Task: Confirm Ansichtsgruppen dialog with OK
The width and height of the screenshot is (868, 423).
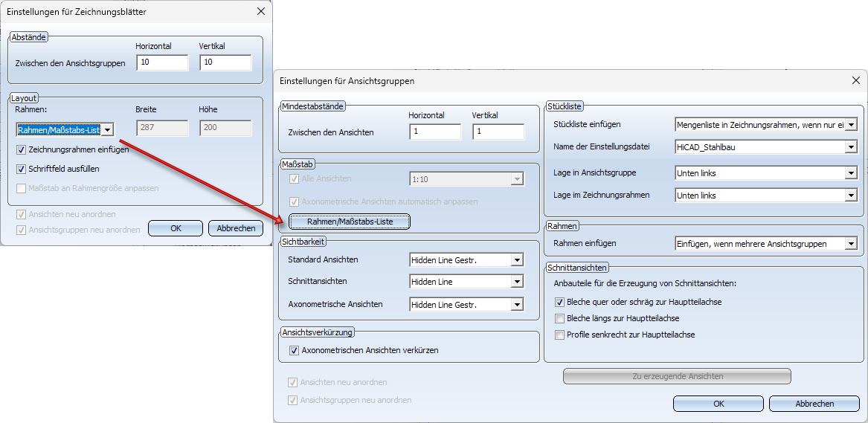Action: click(718, 404)
